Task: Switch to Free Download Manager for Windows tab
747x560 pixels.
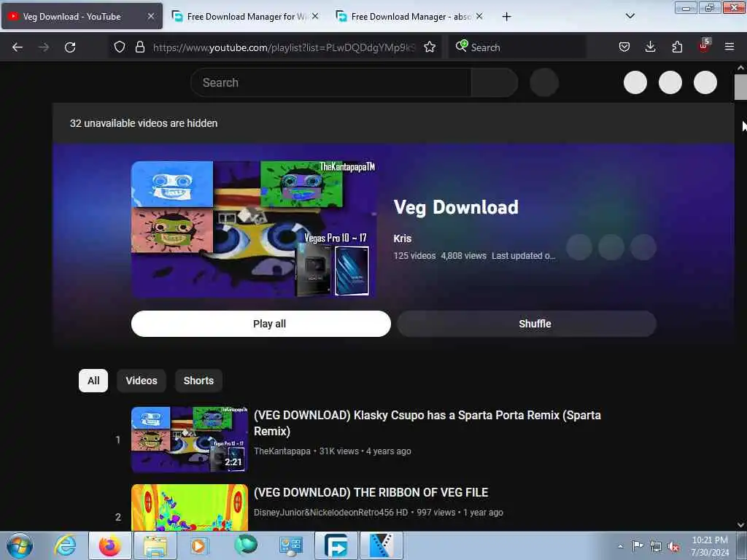Action: [246, 16]
